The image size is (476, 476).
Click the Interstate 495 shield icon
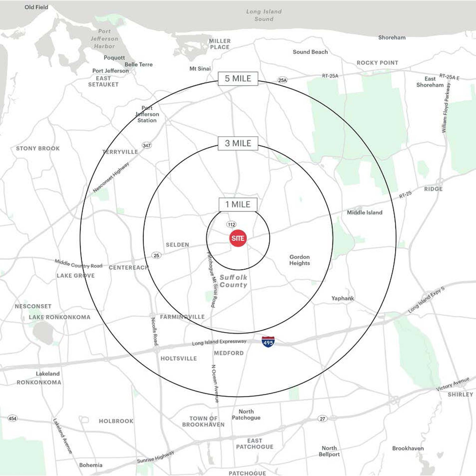point(268,342)
